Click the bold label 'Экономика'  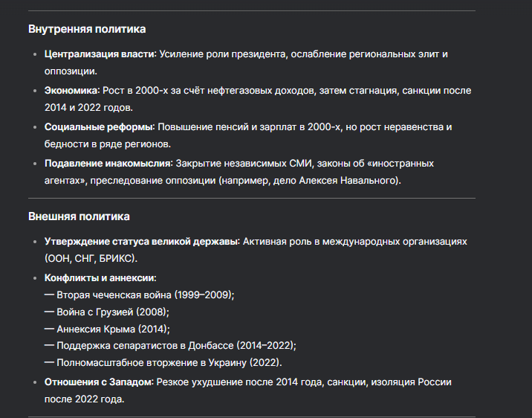click(71, 91)
